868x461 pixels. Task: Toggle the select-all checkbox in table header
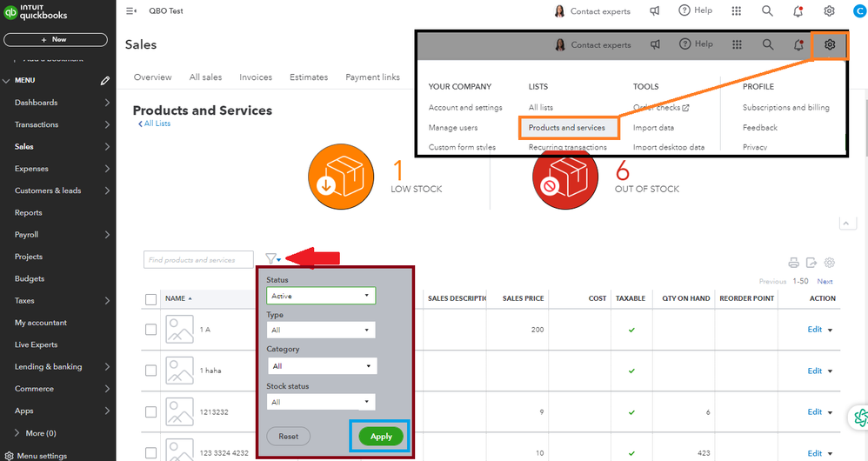tap(150, 299)
